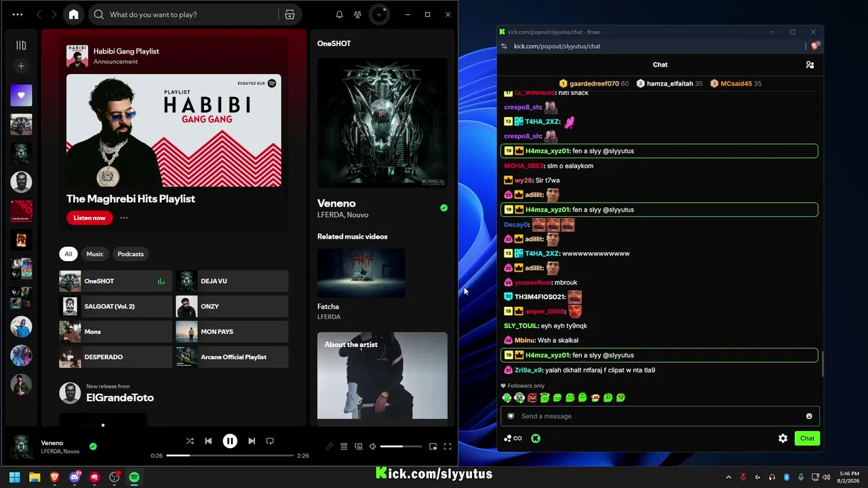868x488 pixels.
Task: Open OBS Studio from taskbar
Action: tap(115, 477)
